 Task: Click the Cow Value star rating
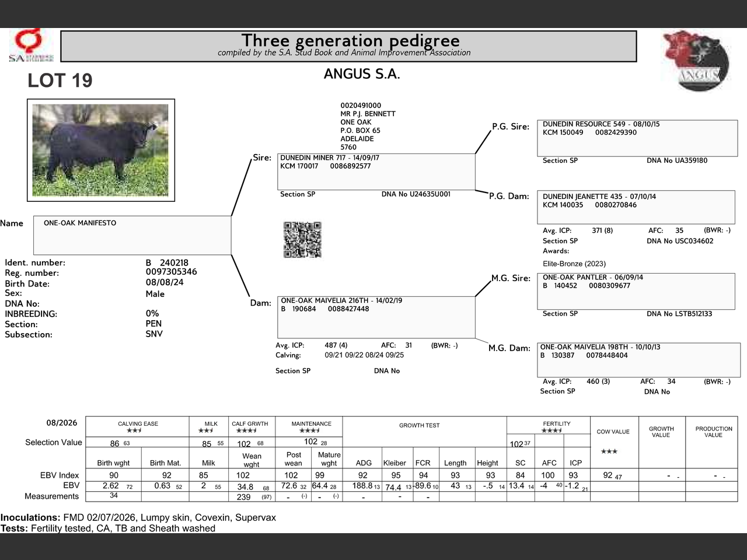(x=609, y=452)
